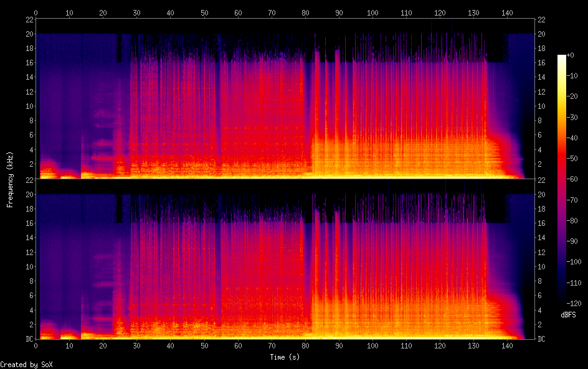
Task: Click the "Frequency (kHz)" vertical axis label
Action: point(10,179)
